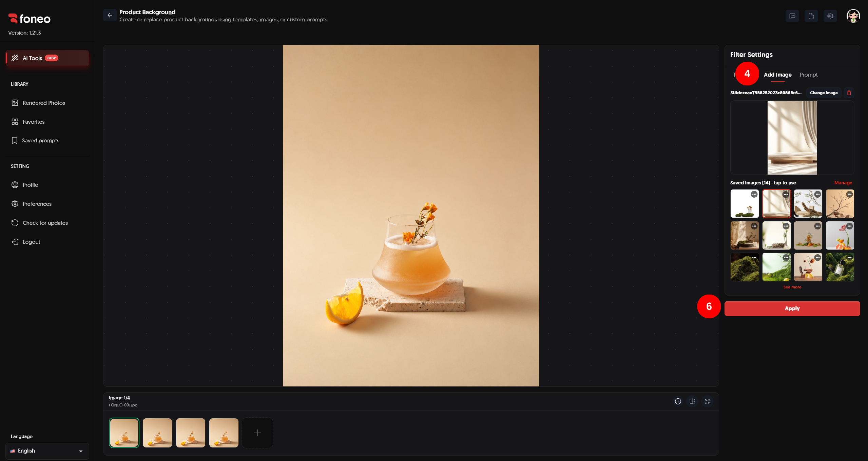The image size is (868, 461).
Task: Select the third filmstrip thumbnail
Action: click(x=191, y=433)
